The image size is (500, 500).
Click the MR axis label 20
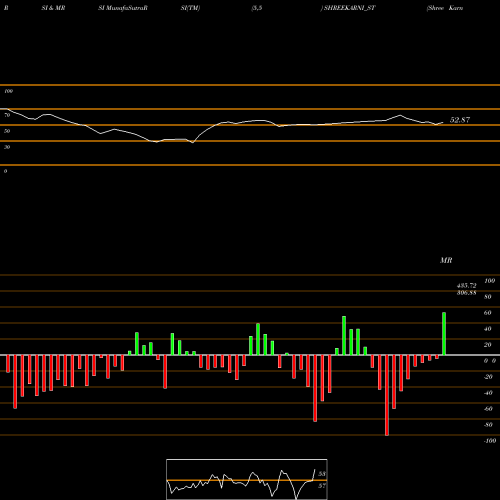click(488, 345)
